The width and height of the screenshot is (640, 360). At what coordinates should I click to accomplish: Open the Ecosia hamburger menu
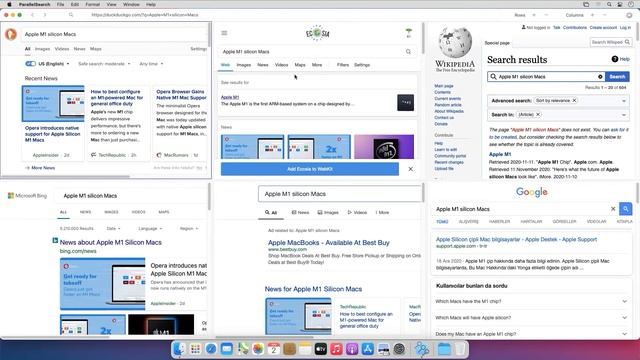[x=224, y=33]
